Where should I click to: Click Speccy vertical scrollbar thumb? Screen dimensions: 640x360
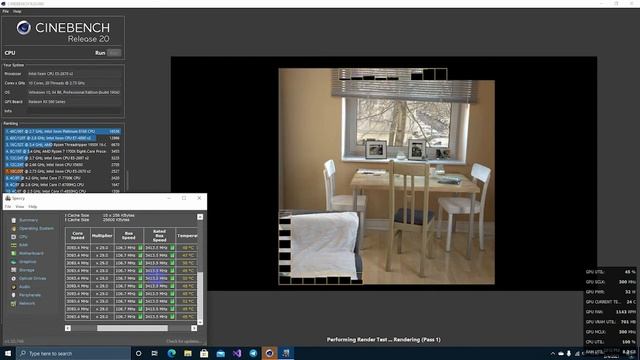pyautogui.click(x=200, y=296)
